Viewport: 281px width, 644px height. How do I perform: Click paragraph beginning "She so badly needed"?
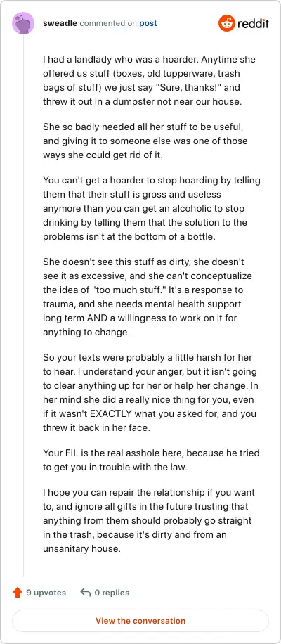coord(145,141)
